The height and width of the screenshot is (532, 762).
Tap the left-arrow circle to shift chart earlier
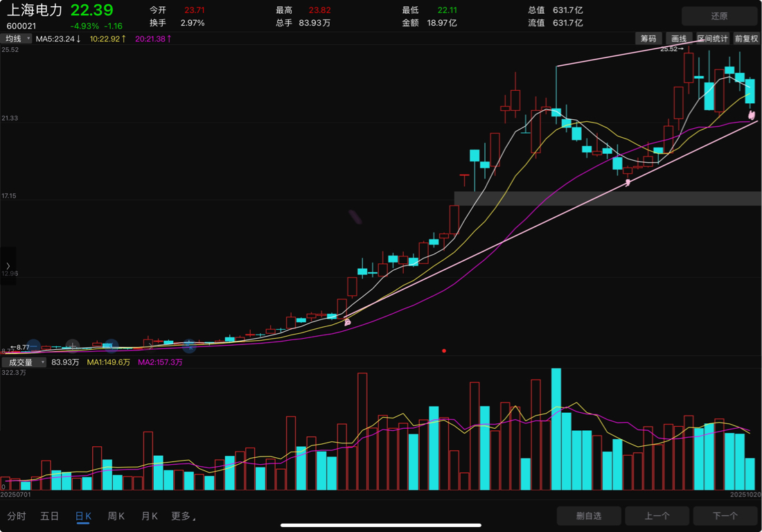click(x=112, y=346)
